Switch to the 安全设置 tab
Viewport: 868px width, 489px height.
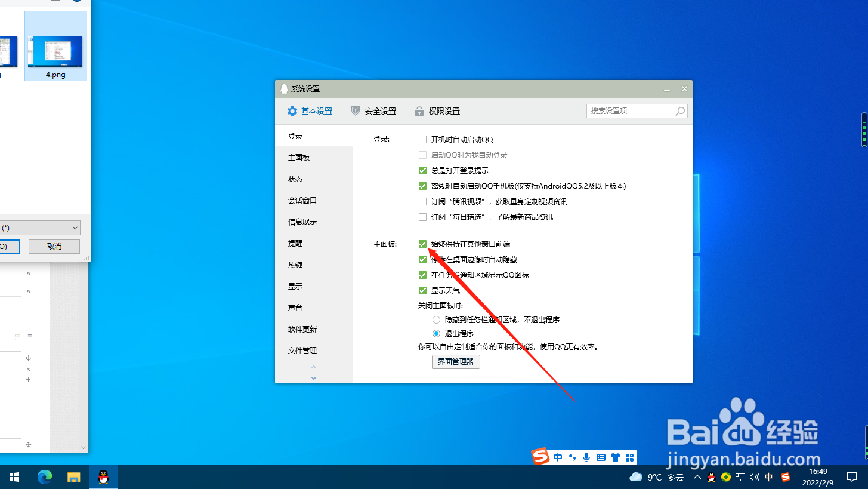(373, 111)
